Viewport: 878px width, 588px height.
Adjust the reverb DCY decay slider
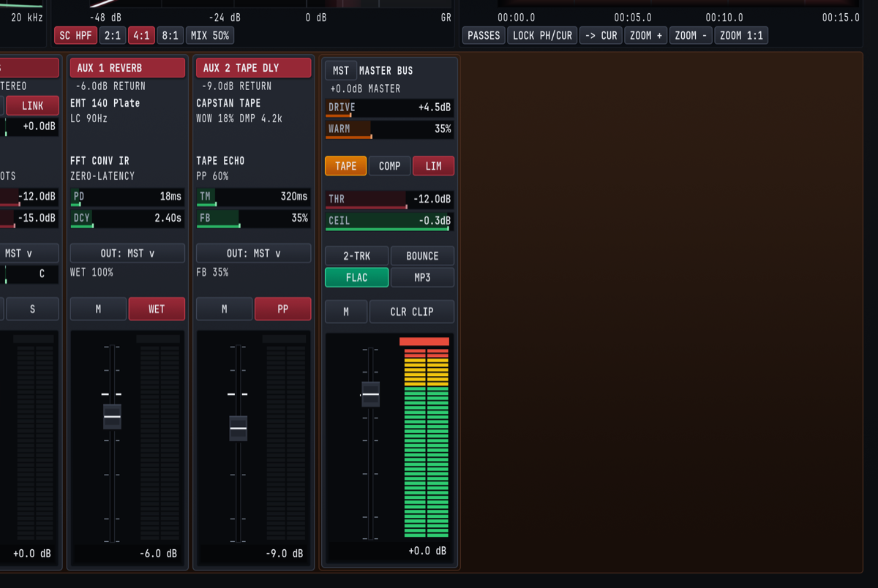click(x=127, y=219)
